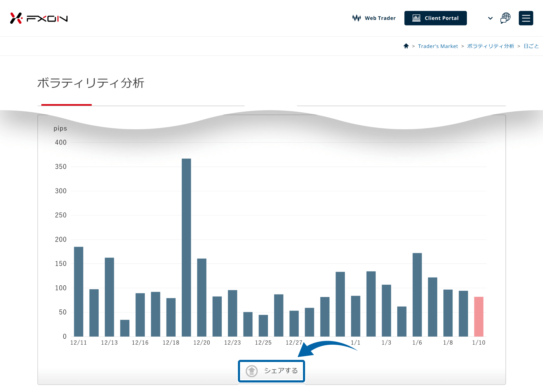Open the language globe icon
The image size is (543, 392).
pyautogui.click(x=506, y=18)
